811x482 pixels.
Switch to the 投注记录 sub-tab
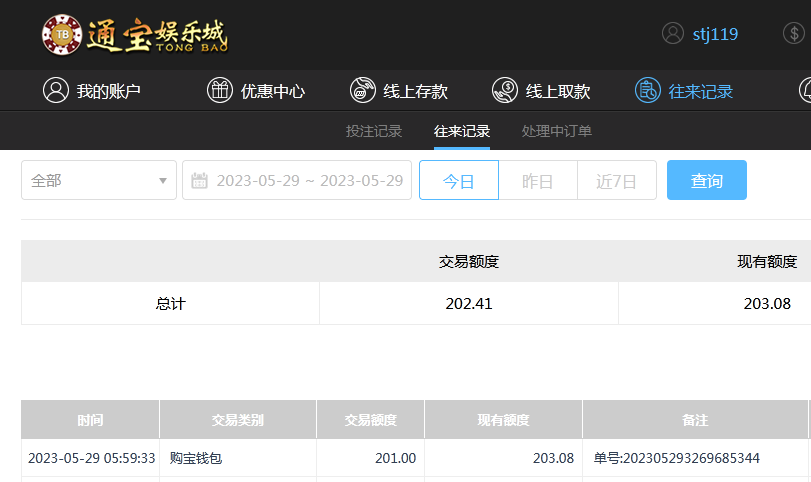[374, 131]
